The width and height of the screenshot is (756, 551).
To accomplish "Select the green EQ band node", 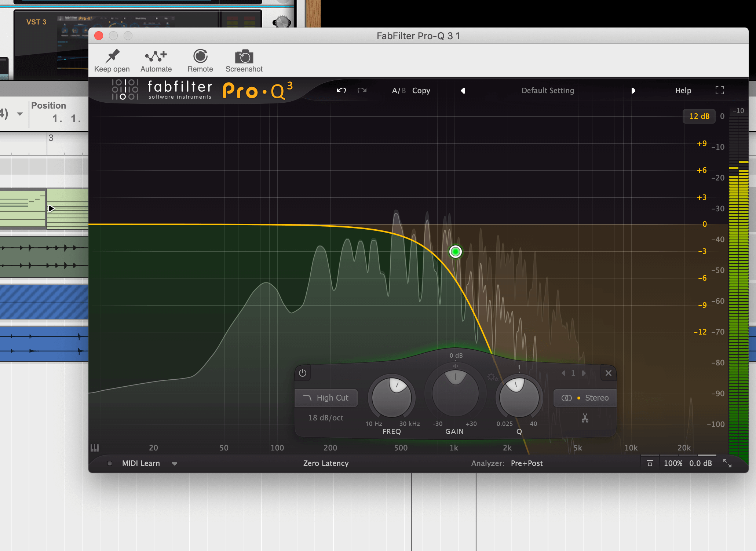I will coord(455,252).
